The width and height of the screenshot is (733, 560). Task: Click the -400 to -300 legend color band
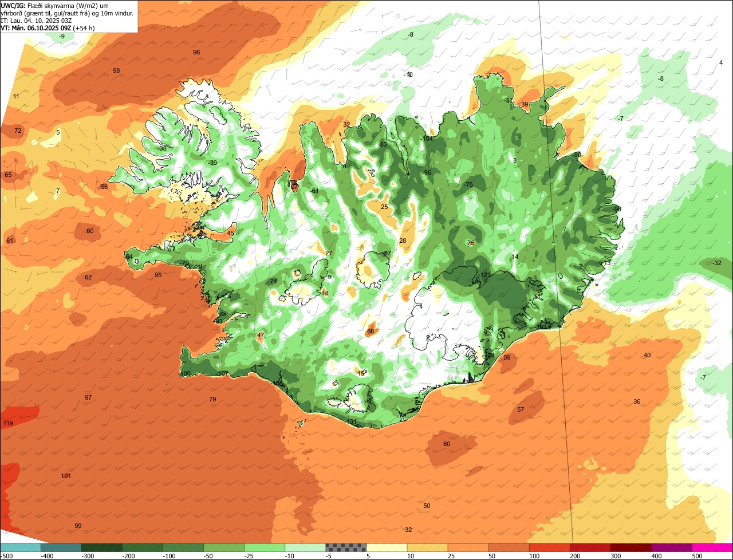point(61,547)
